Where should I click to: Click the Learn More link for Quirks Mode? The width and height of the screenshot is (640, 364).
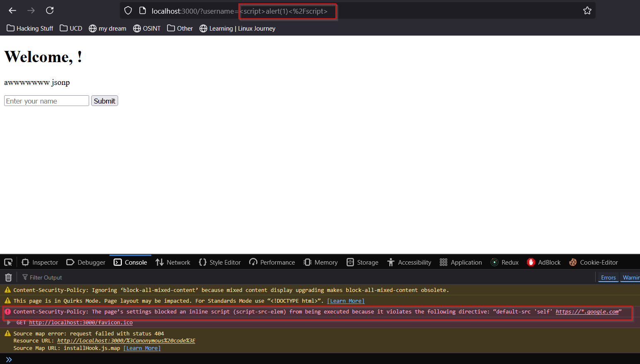[x=346, y=301]
